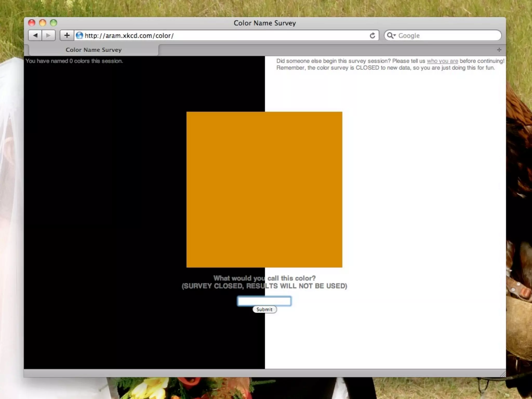Zoom window using green button
The height and width of the screenshot is (399, 532).
click(x=54, y=23)
